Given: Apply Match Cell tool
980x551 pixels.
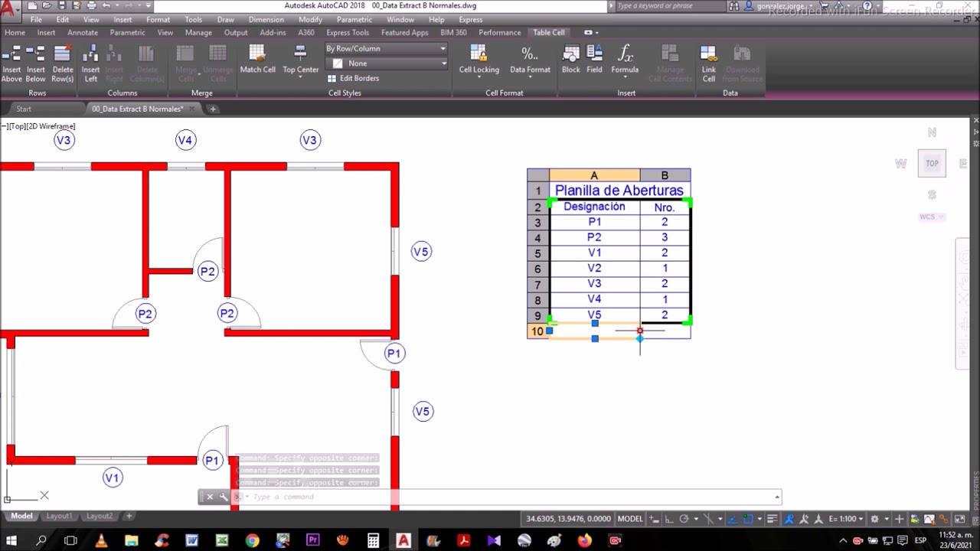Looking at the screenshot, I should 257,60.
